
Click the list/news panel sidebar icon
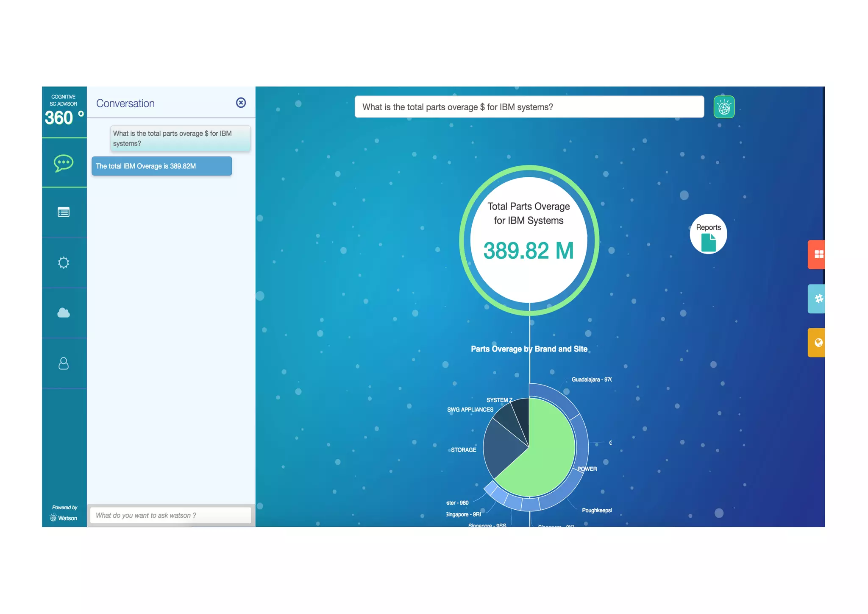(64, 212)
